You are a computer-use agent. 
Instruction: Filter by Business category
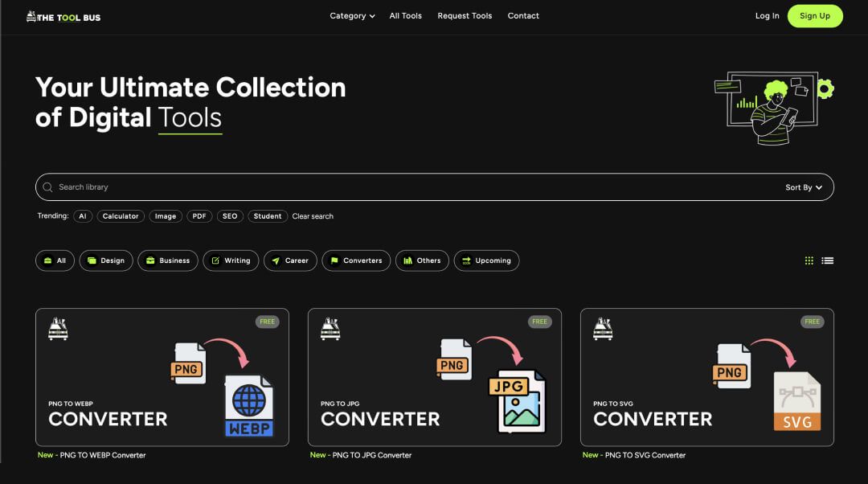coord(168,260)
